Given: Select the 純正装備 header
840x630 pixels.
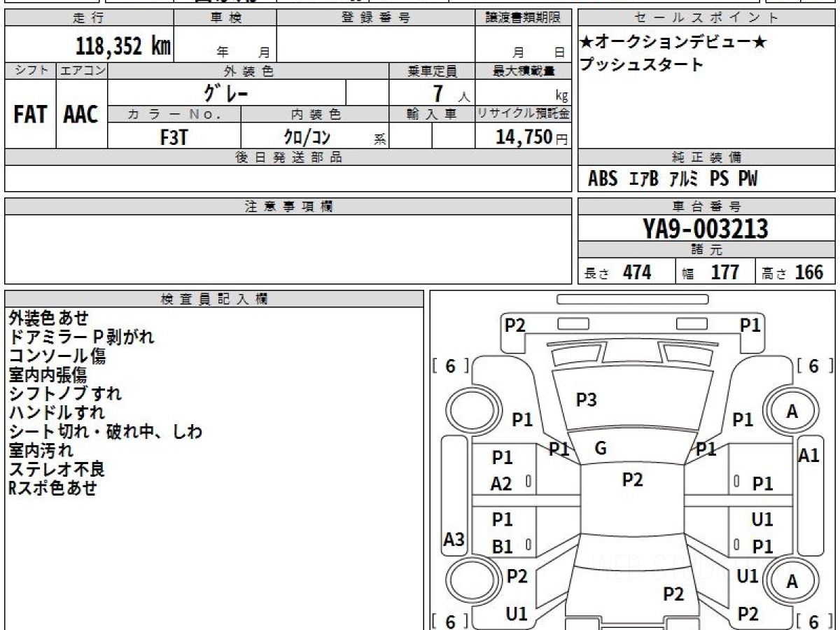Looking at the screenshot, I should [706, 157].
